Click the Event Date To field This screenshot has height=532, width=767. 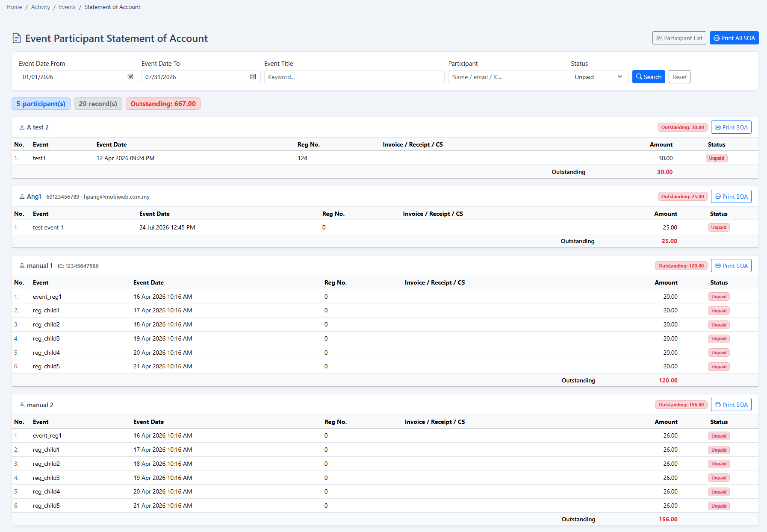[201, 77]
